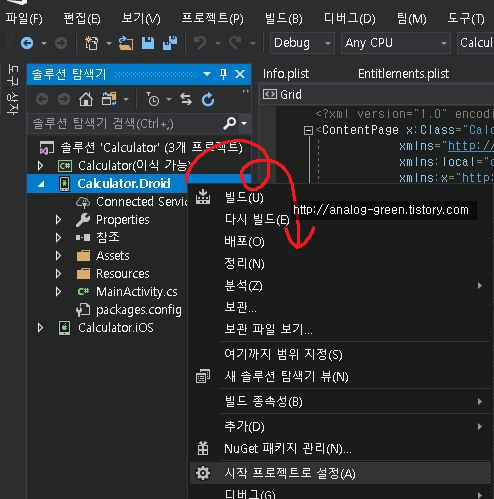Click the Redo toolbar icon

pos(235,43)
